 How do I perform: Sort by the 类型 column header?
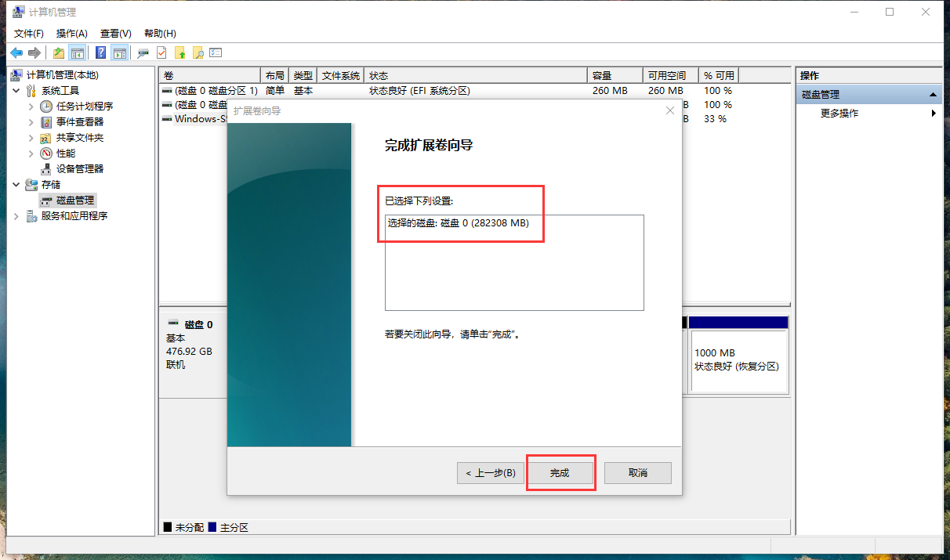[x=303, y=75]
